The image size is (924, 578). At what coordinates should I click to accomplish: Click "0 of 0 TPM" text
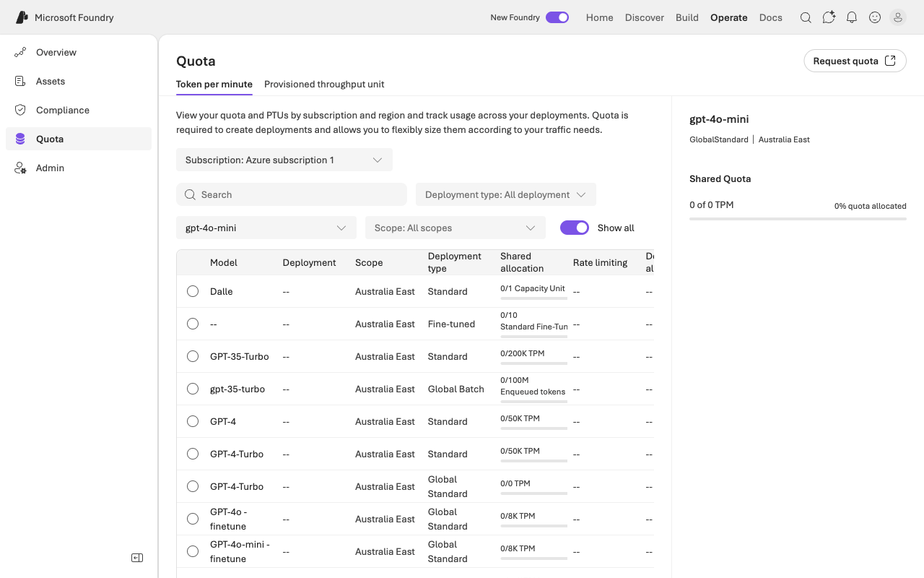(711, 204)
